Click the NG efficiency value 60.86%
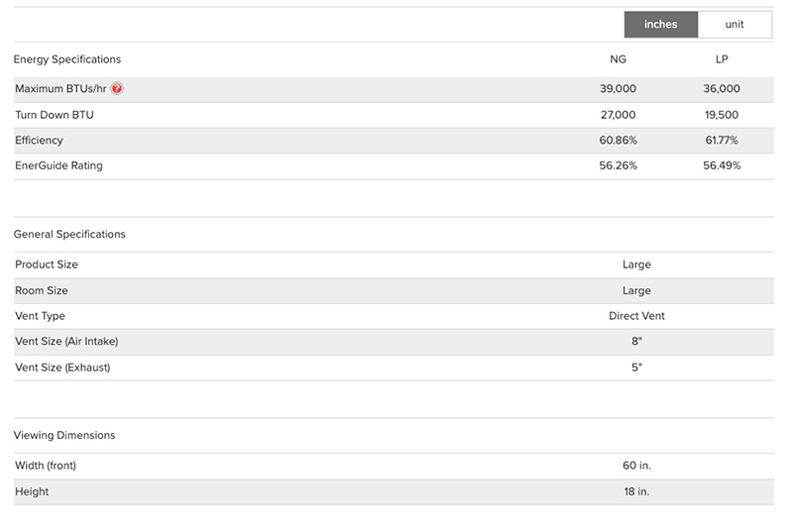 pyautogui.click(x=618, y=141)
